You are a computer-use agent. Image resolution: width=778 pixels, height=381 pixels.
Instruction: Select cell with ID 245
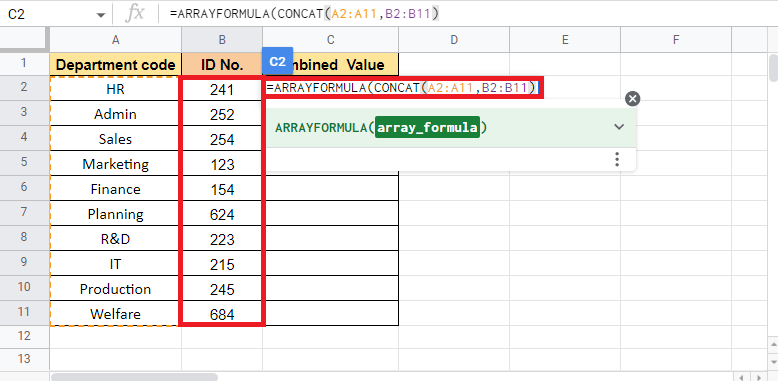pos(222,289)
